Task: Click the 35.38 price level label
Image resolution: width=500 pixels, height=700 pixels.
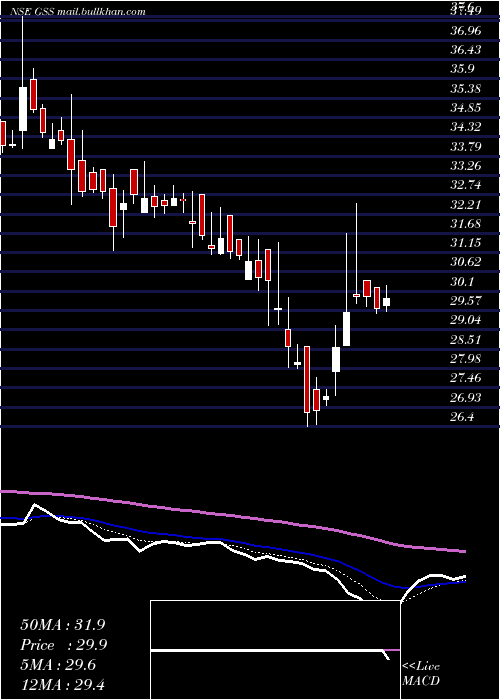Action: pyautogui.click(x=466, y=88)
